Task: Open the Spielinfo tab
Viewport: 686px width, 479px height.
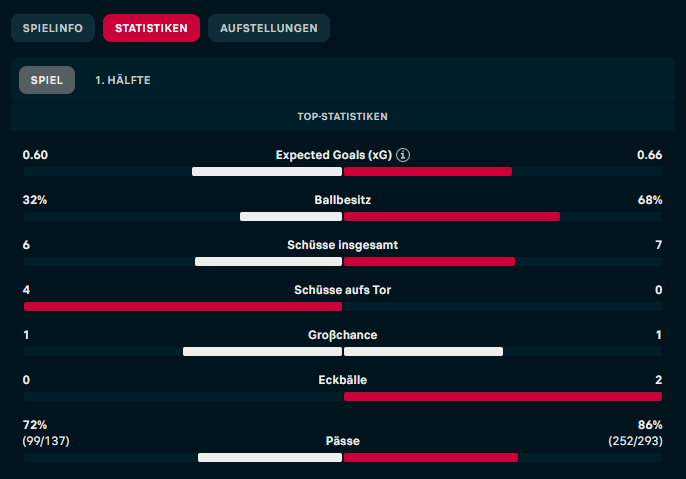Action: pos(53,28)
